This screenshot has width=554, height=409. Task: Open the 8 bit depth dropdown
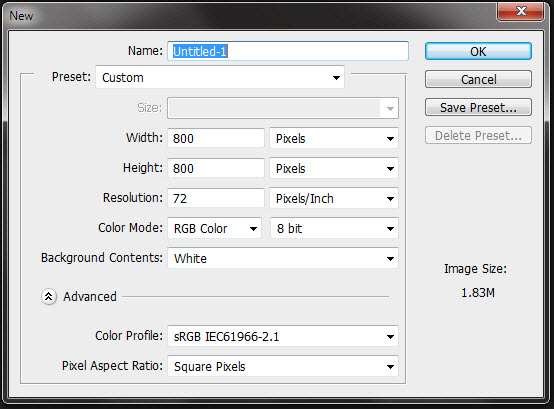pyautogui.click(x=334, y=229)
